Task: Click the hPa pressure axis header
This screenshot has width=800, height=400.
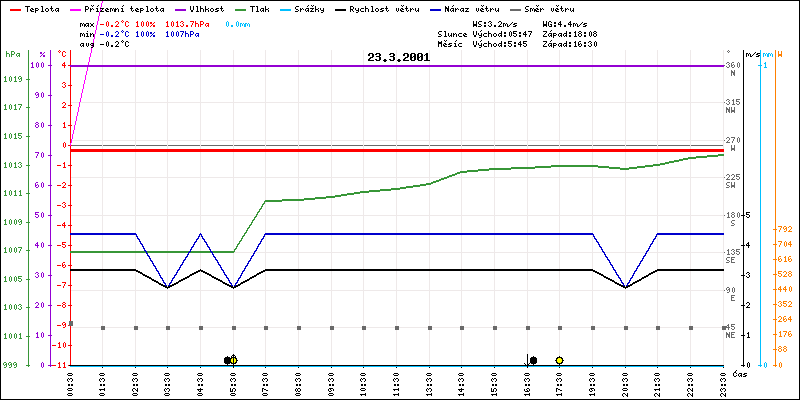Action: tap(12, 54)
